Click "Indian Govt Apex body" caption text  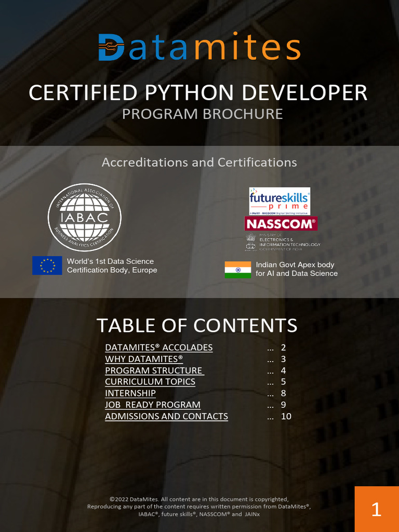coord(297,269)
